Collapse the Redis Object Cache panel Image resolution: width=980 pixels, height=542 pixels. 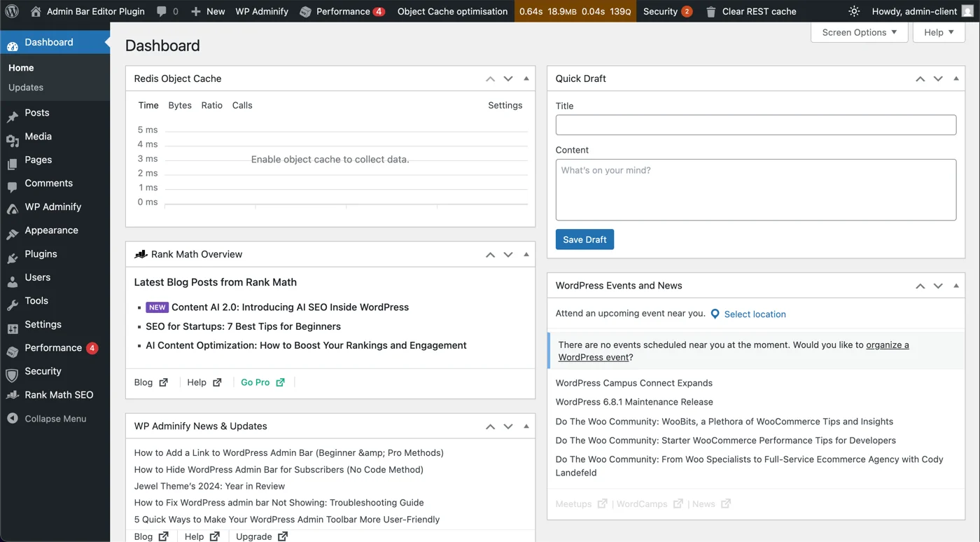pyautogui.click(x=526, y=78)
